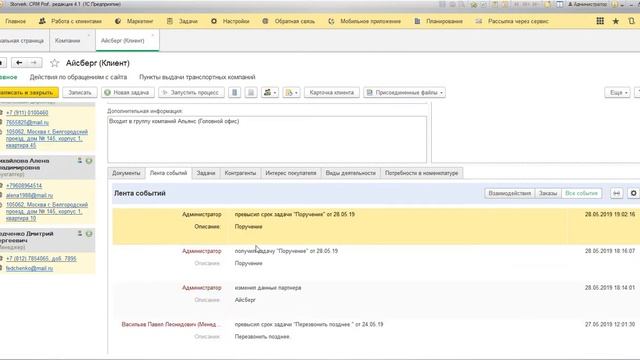Click email link fedchenko@mail.ru
This screenshot has width=640, height=360.
tap(29, 269)
